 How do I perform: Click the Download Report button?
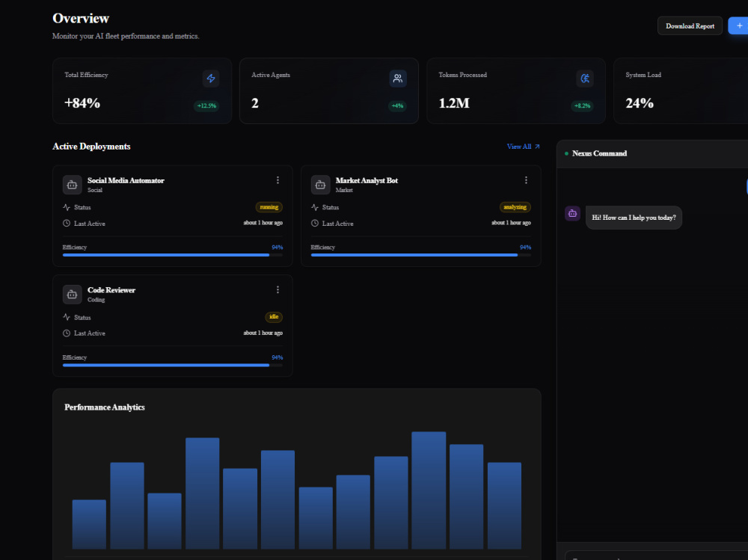(690, 25)
